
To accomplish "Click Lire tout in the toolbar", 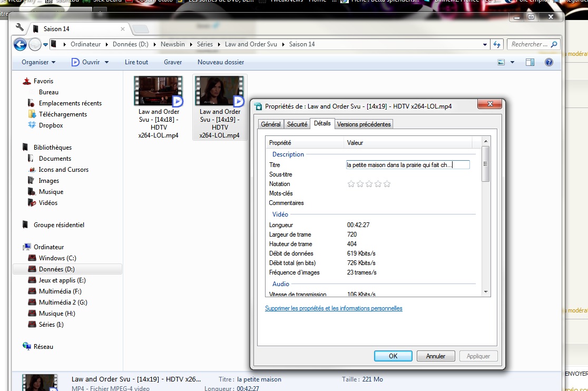I will [x=136, y=62].
